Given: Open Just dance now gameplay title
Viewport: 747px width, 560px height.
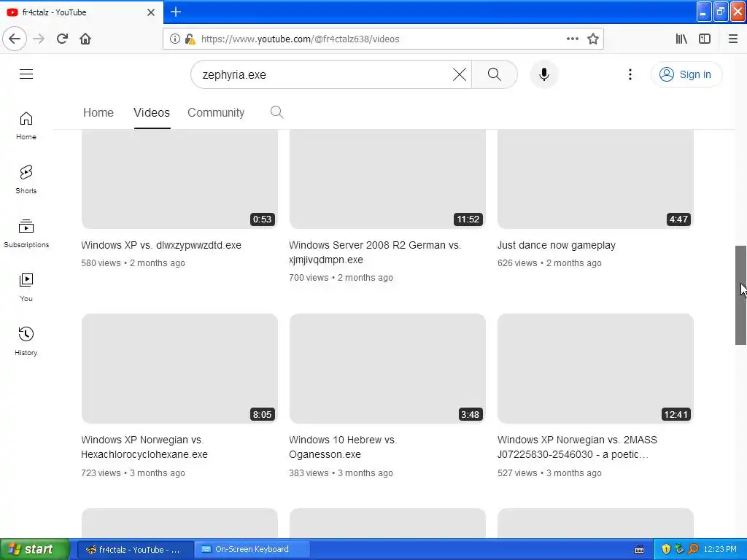Looking at the screenshot, I should (x=557, y=245).
